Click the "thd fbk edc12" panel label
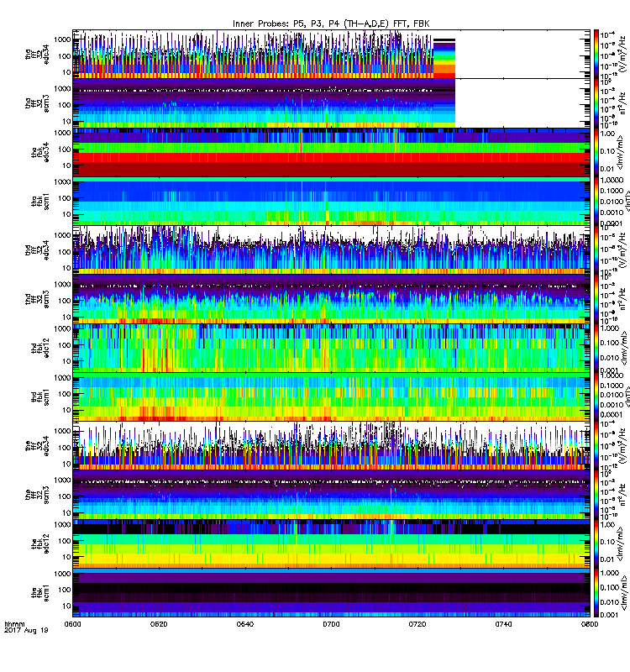 click(x=40, y=348)
